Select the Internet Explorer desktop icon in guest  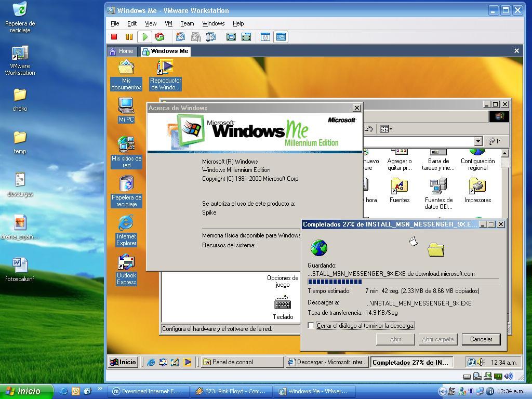pos(126,230)
